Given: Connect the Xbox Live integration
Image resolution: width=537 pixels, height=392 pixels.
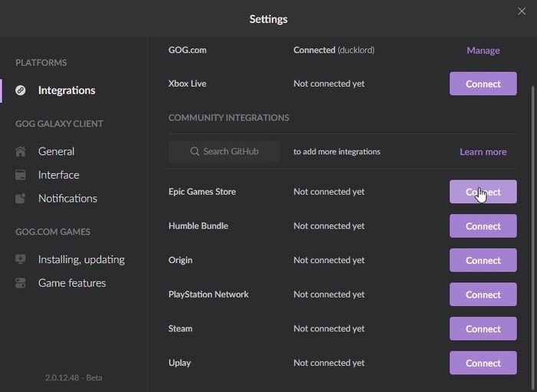Looking at the screenshot, I should [483, 84].
